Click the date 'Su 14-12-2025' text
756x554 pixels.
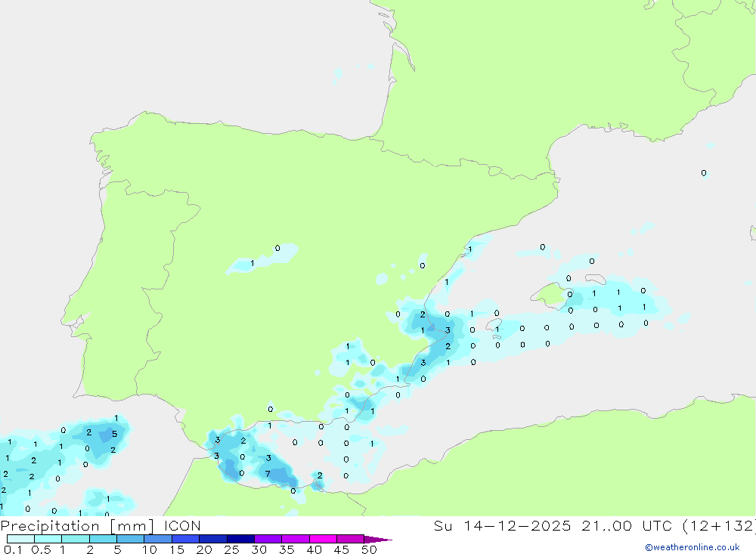503,526
